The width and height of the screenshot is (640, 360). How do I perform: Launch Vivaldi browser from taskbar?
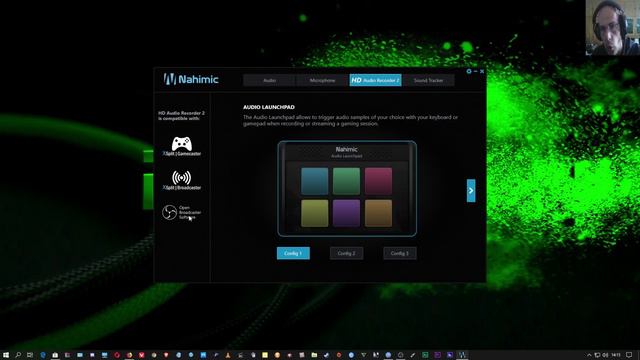(142, 355)
